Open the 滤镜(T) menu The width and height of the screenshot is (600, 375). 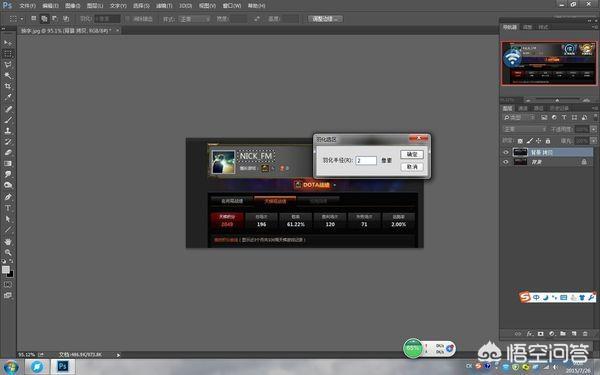164,6
